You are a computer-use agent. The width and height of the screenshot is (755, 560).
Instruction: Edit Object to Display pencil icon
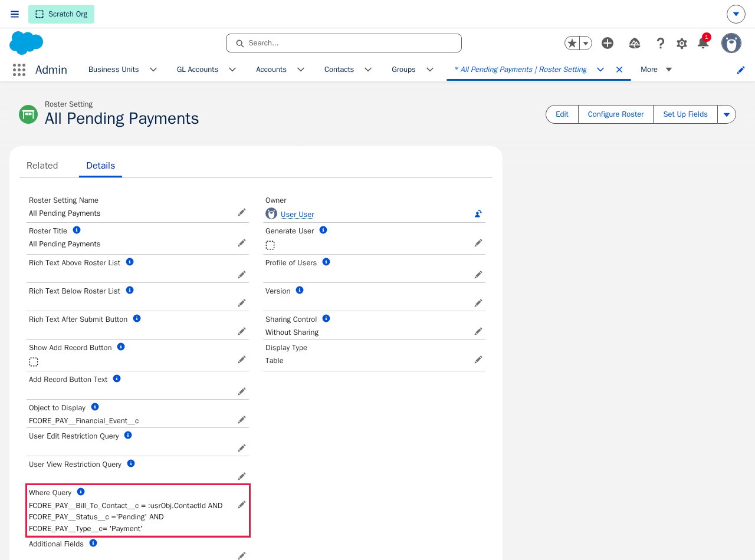pyautogui.click(x=242, y=420)
